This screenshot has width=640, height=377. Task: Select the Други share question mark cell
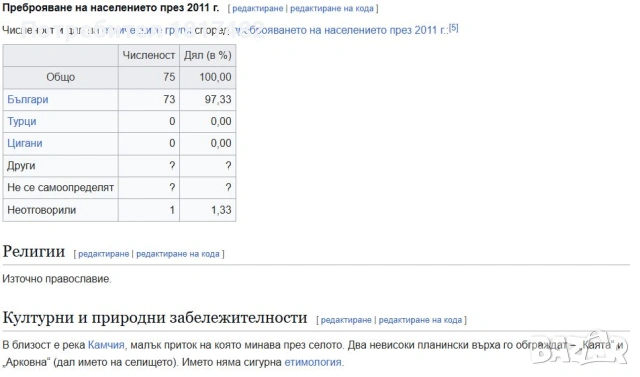pyautogui.click(x=208, y=166)
